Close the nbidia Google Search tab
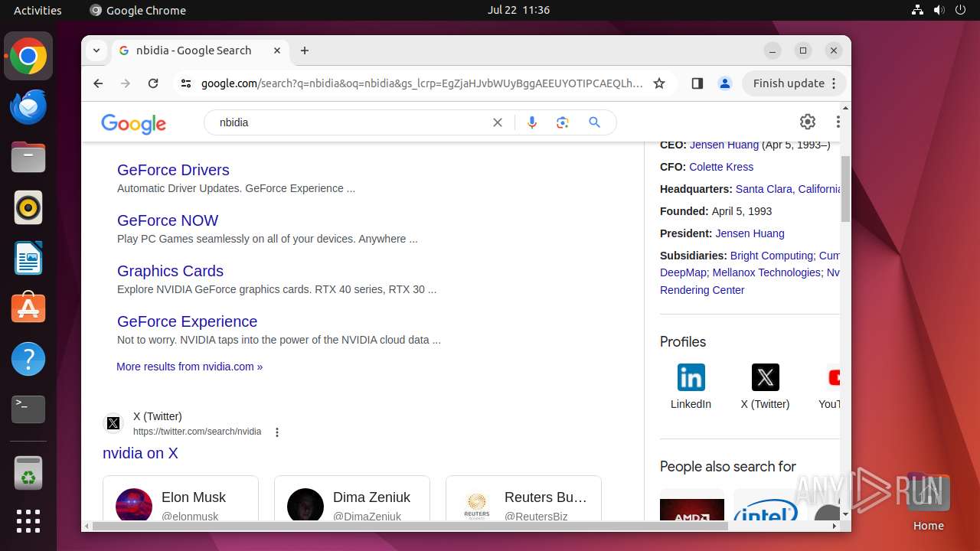Image resolution: width=980 pixels, height=551 pixels. coord(277,51)
